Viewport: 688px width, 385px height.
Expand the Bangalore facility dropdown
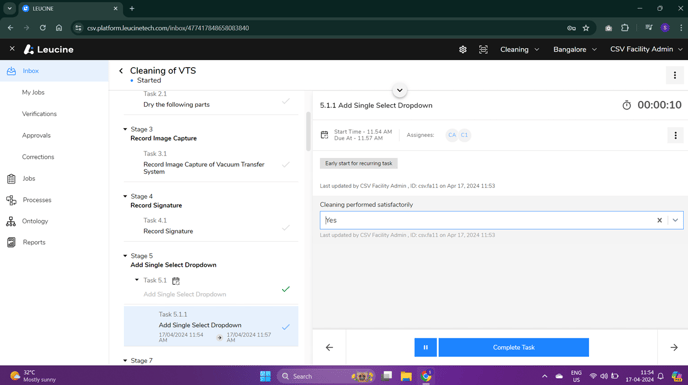(575, 50)
